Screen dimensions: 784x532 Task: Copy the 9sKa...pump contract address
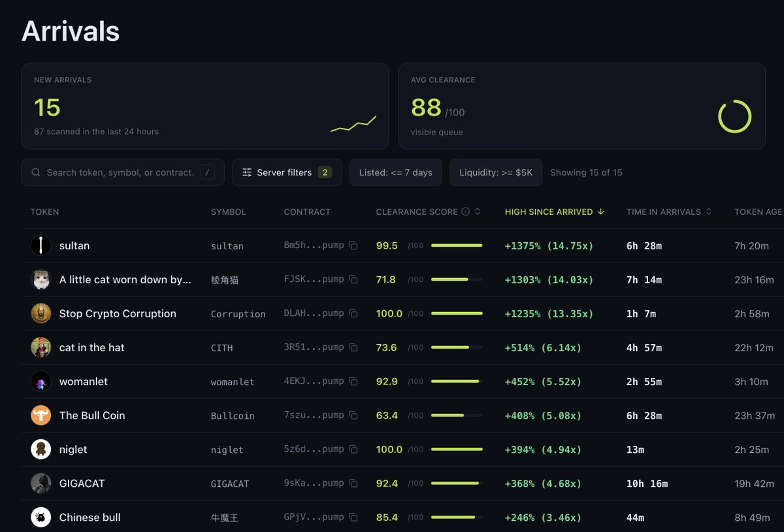click(353, 483)
